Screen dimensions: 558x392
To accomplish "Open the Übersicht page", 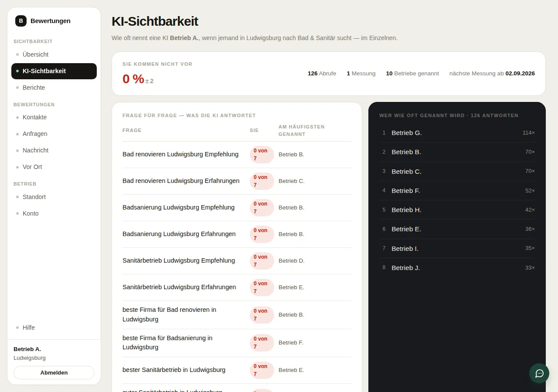I will tap(54, 54).
